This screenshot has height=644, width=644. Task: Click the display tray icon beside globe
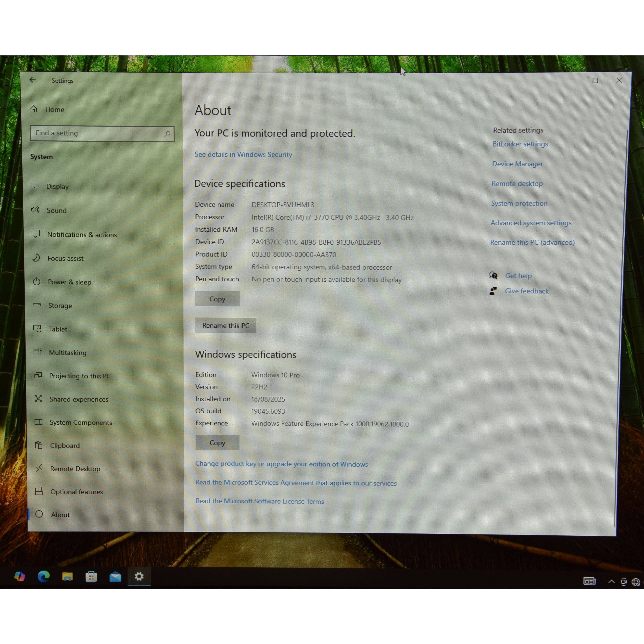pos(624,582)
